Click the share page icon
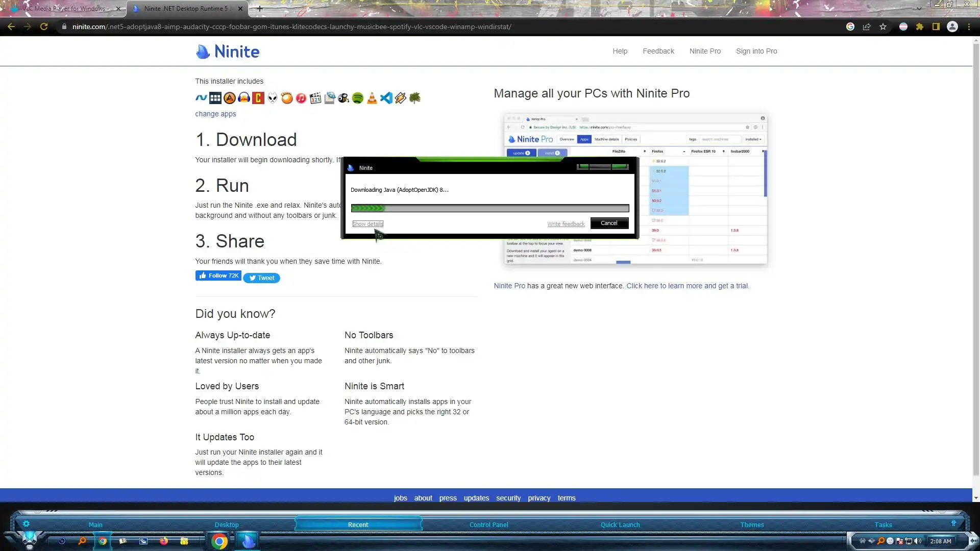Image resolution: width=980 pixels, height=551 pixels. click(x=867, y=27)
